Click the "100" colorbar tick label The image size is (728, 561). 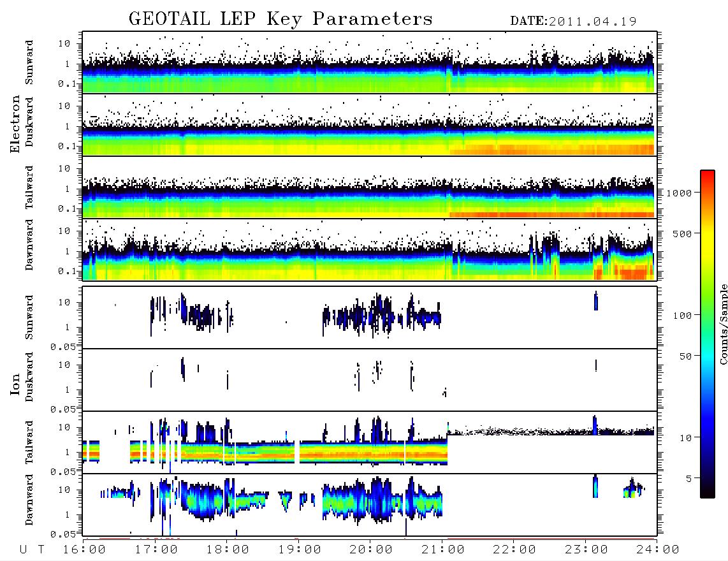pos(682,316)
